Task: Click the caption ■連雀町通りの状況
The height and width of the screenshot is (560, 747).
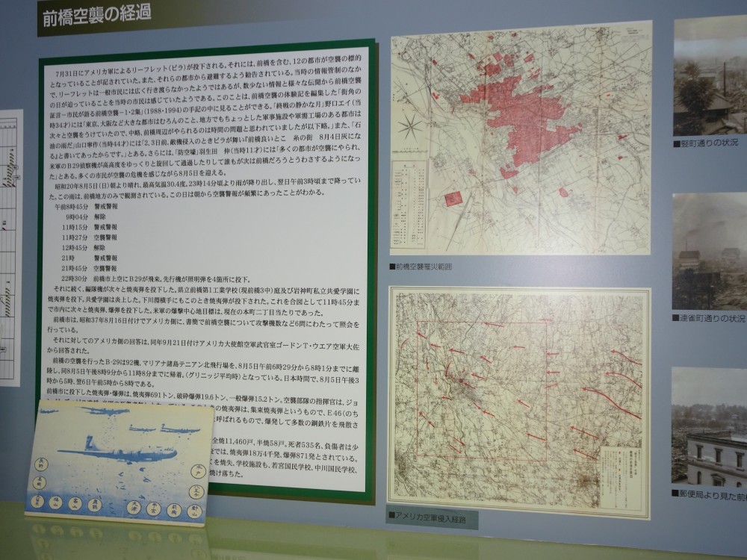Action: point(709,317)
